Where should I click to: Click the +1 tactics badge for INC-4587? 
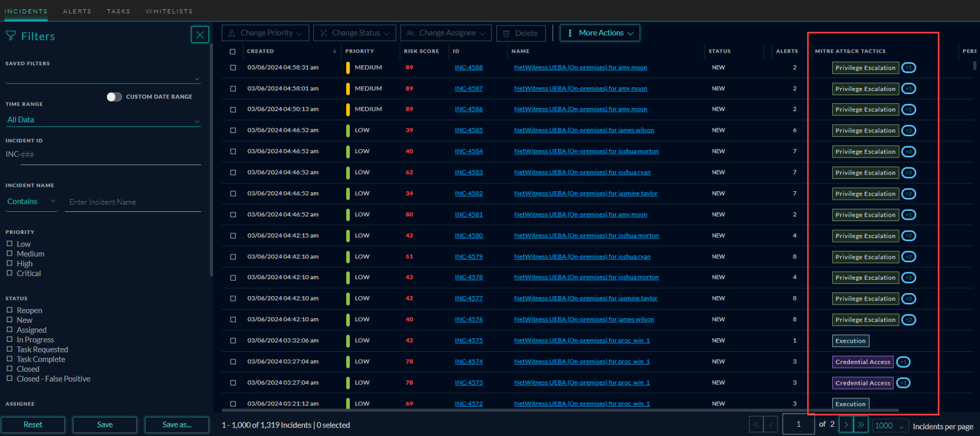click(909, 89)
